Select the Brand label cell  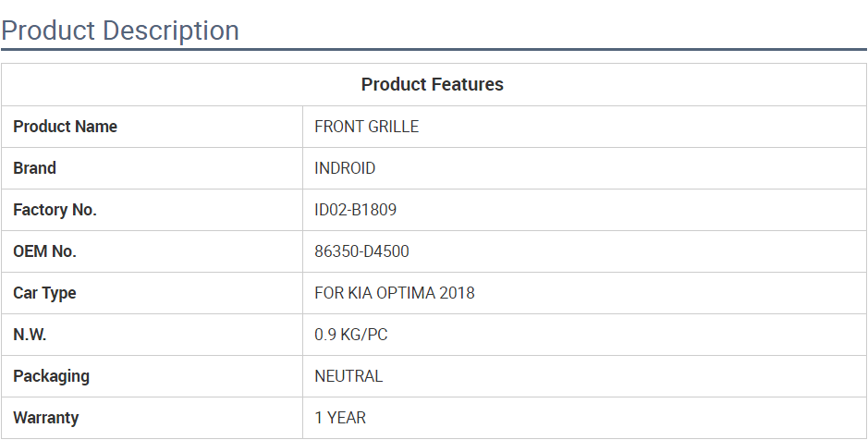[34, 168]
